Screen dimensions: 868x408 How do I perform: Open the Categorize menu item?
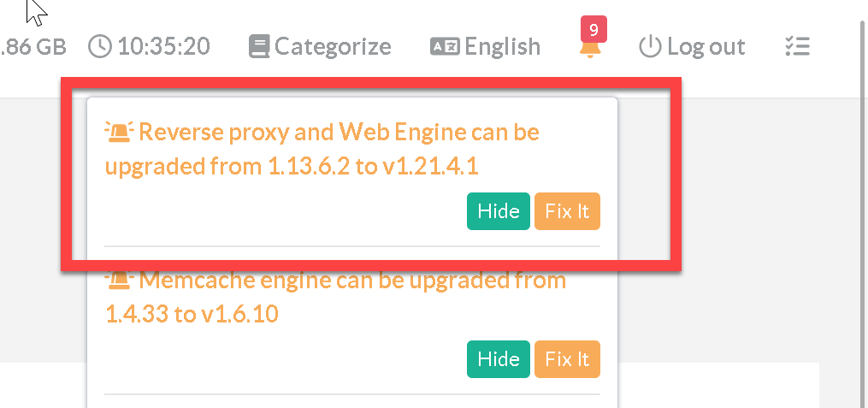pos(333,46)
